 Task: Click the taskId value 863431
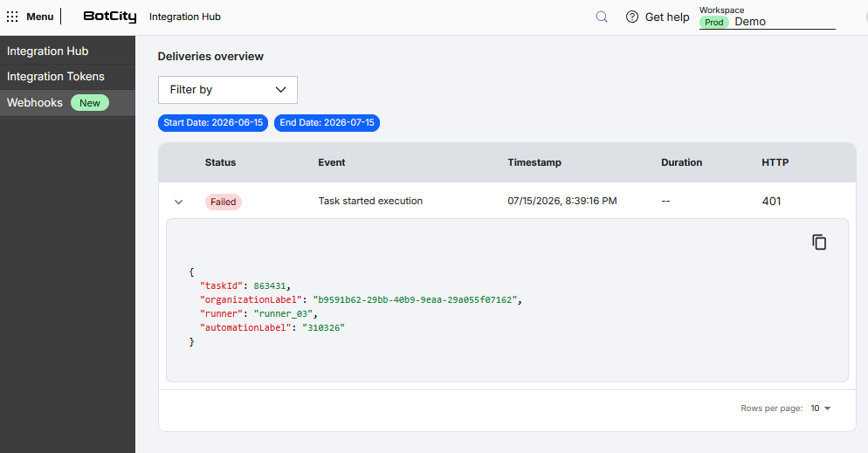pyautogui.click(x=270, y=286)
